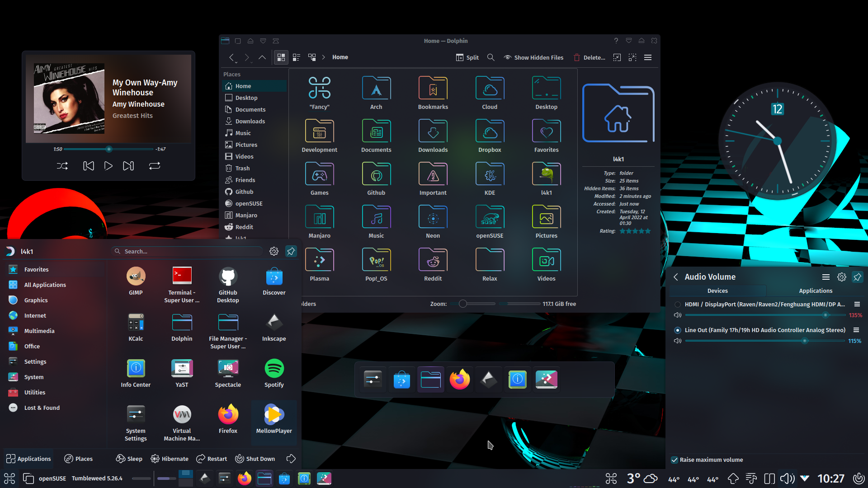Expand hidden system tray icons
The height and width of the screenshot is (488, 868).
[x=804, y=478]
